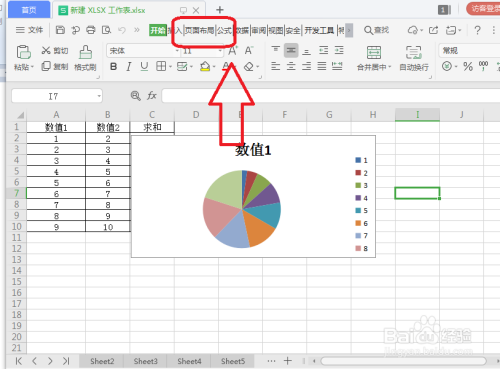The height and width of the screenshot is (369, 500).
Task: Toggle Bold formatting
Action: 113,66
